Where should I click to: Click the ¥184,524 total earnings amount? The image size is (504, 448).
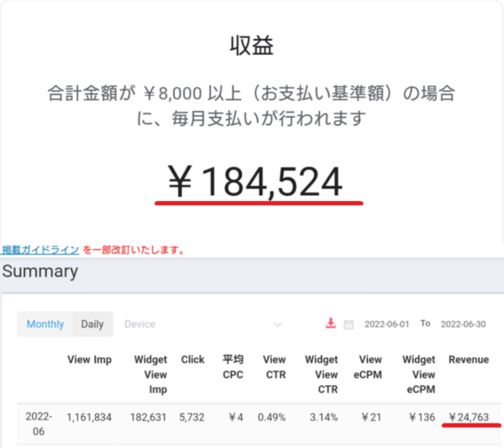click(x=256, y=182)
